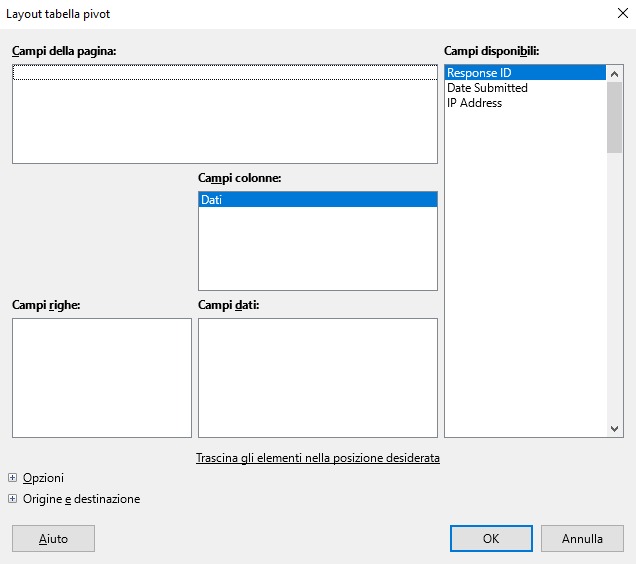
Task: Select IP Address field
Action: [x=525, y=103]
